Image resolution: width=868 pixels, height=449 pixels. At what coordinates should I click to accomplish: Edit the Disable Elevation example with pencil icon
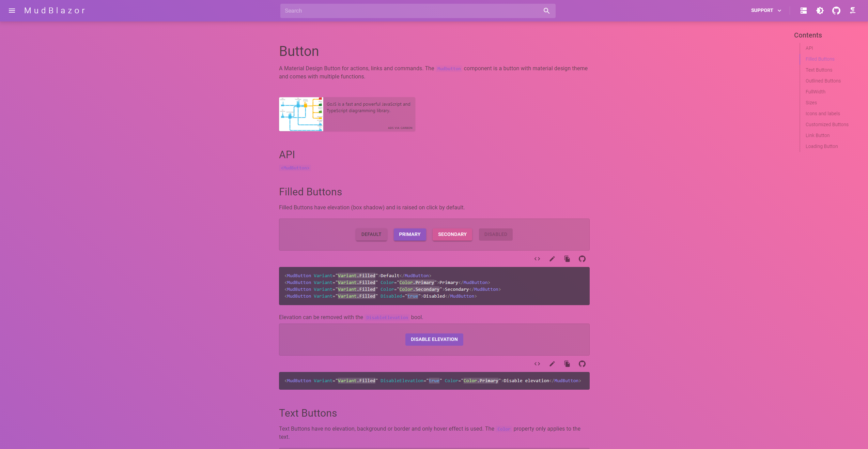point(552,364)
